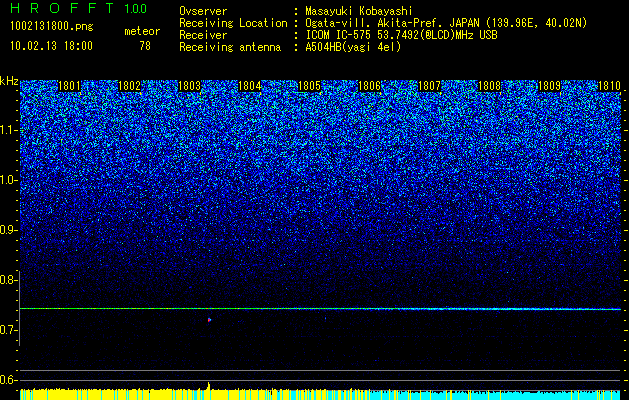The height and width of the screenshot is (400, 629).
Task: Click the observer name Masayuki Kobayashi
Action: tap(358, 12)
